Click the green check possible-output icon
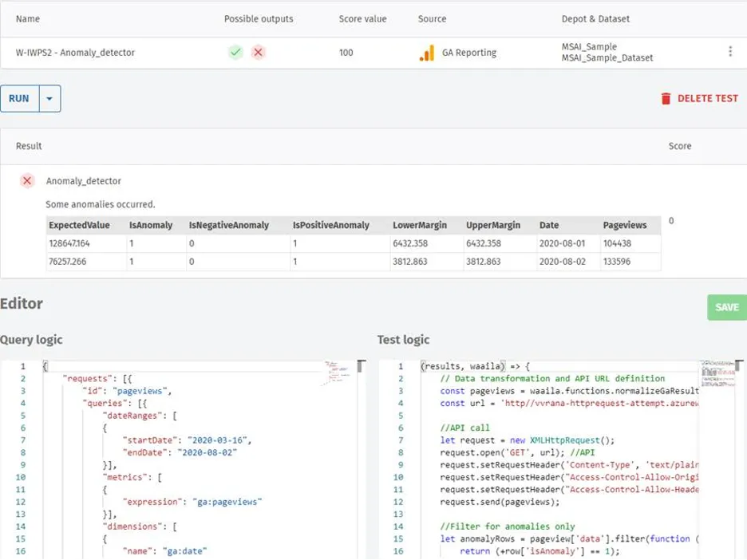The image size is (747, 560). pos(235,52)
